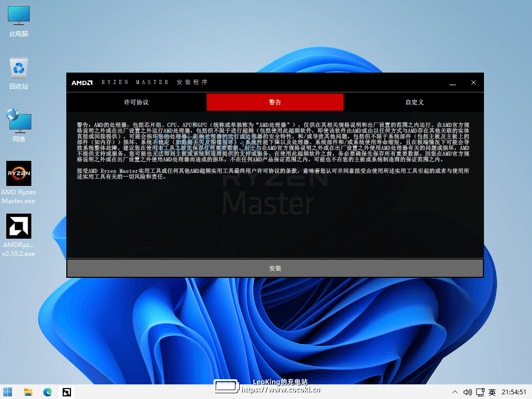The height and width of the screenshot is (399, 532).
Task: Open the Windows Start menu
Action: point(7,392)
